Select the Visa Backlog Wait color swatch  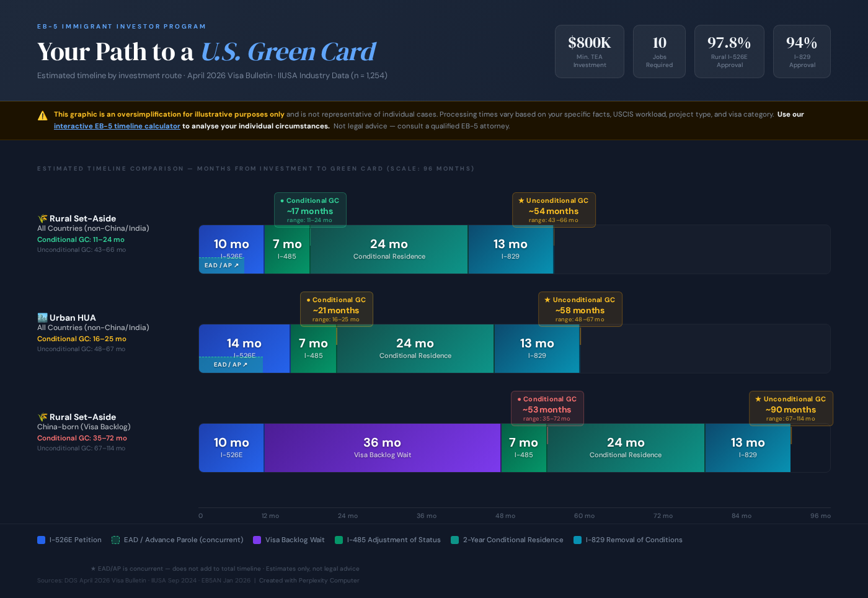(257, 540)
